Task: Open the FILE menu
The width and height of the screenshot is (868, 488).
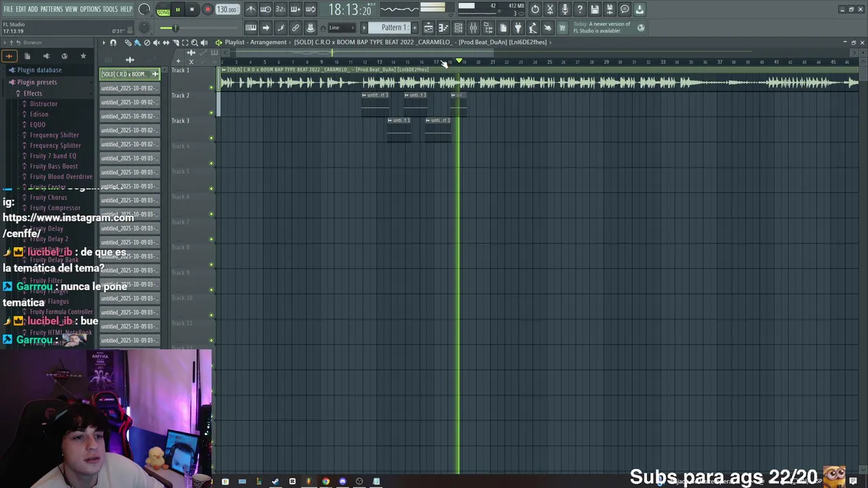Action: coord(8,9)
